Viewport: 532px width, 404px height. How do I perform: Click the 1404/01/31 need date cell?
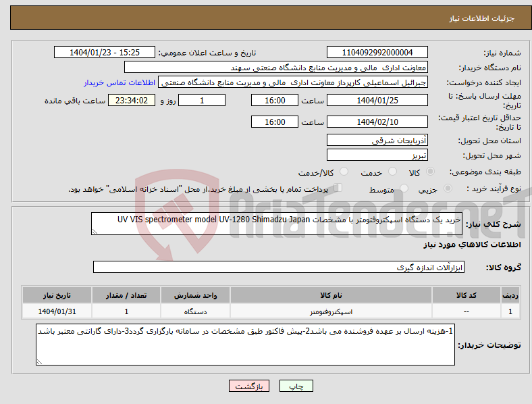tap(57, 311)
